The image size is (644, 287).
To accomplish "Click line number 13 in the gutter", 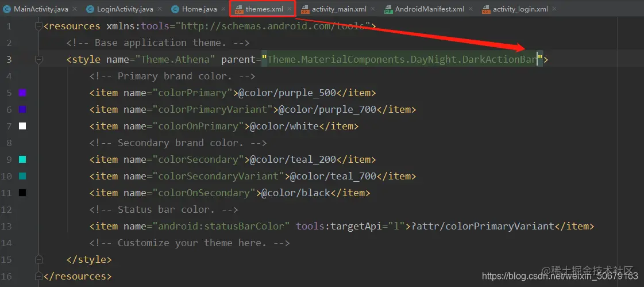I will tap(6, 226).
